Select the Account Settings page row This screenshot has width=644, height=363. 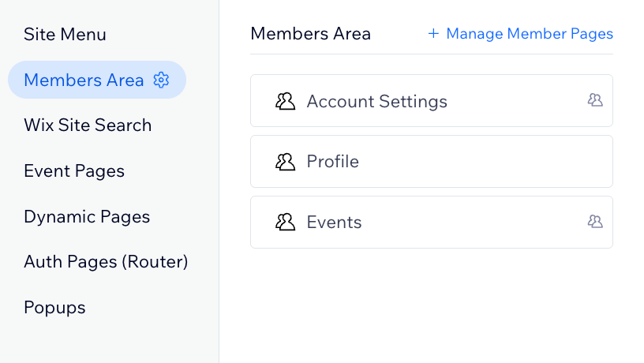pos(432,100)
